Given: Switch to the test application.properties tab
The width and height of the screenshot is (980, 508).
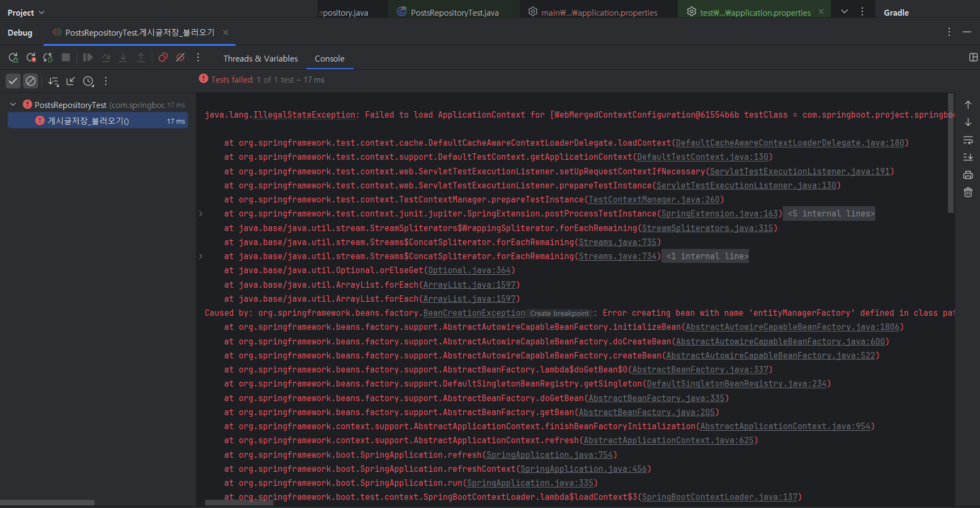Looking at the screenshot, I should [755, 12].
